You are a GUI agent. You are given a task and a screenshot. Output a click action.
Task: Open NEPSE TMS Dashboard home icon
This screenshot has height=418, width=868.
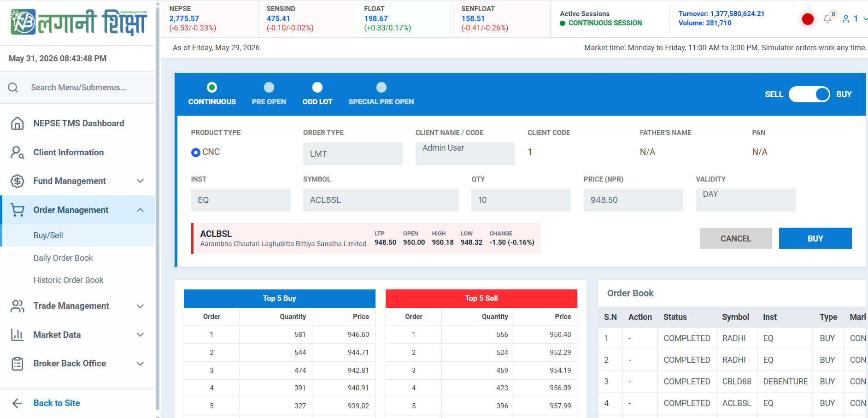(x=18, y=123)
